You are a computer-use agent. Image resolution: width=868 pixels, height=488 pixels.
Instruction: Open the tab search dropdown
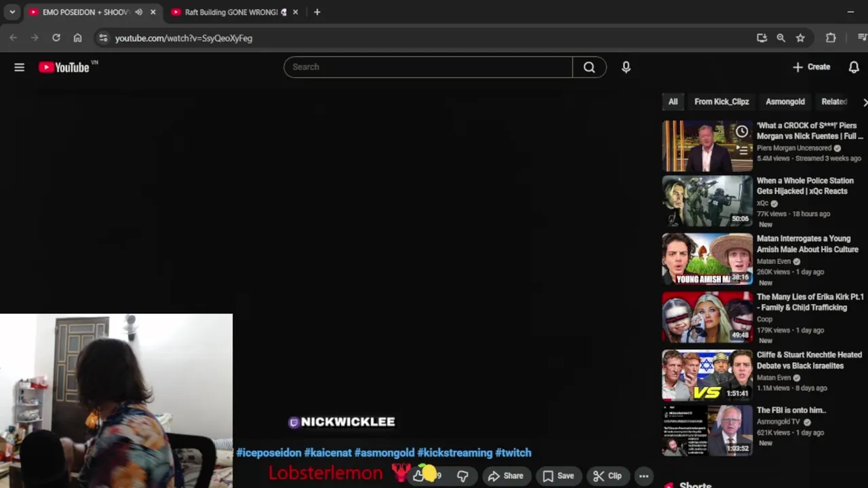click(x=12, y=12)
